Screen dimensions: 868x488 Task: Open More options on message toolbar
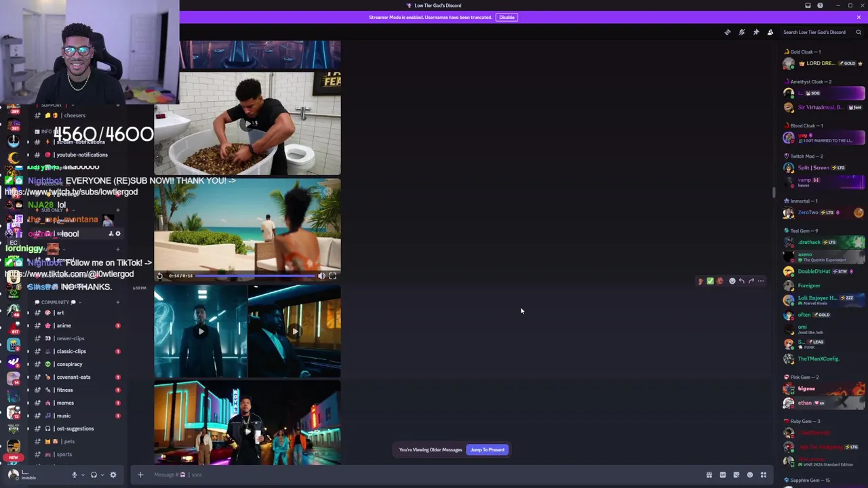coord(761,281)
